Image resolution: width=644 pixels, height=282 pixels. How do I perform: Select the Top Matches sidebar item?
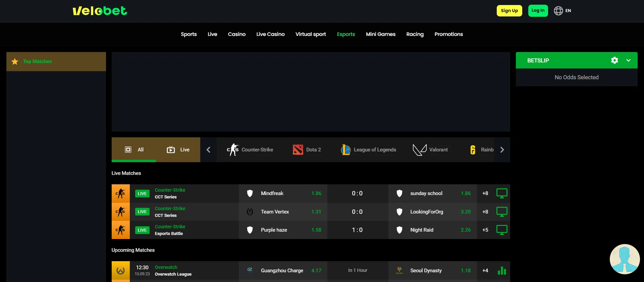click(x=56, y=61)
